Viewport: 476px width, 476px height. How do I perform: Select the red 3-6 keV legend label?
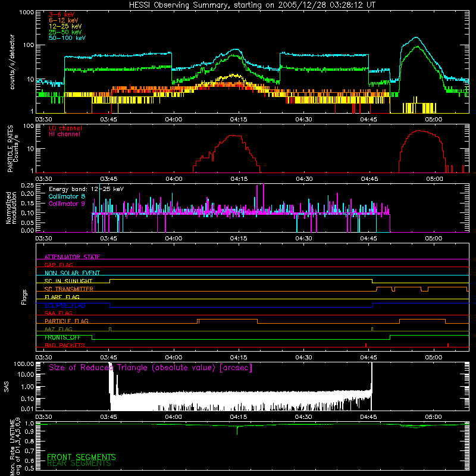[62, 14]
